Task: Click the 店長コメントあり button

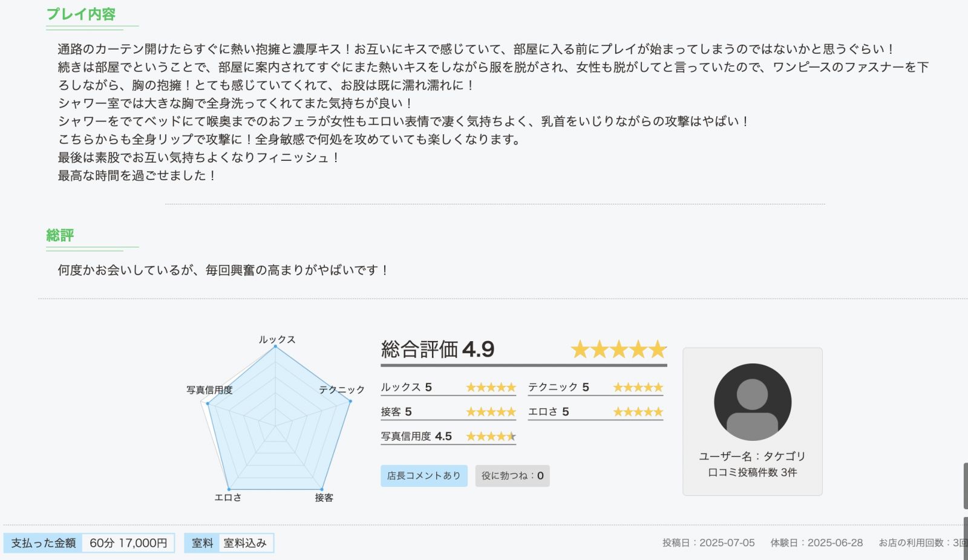Action: point(424,476)
